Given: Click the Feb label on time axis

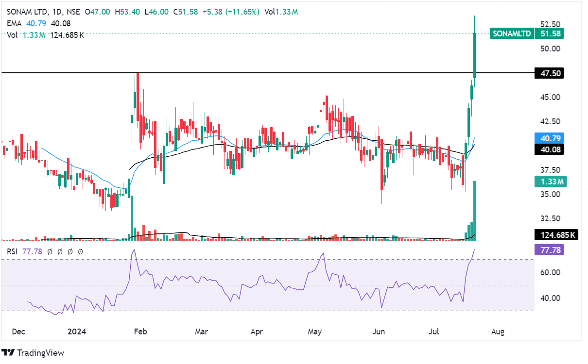Looking at the screenshot, I should (x=140, y=332).
